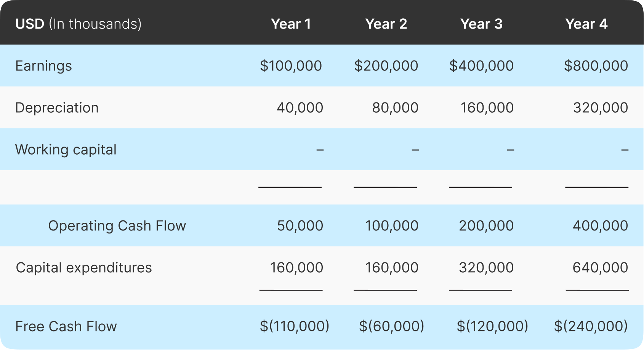Click the 200,000 operating cash flow value
The height and width of the screenshot is (350, 644).
[x=486, y=226]
